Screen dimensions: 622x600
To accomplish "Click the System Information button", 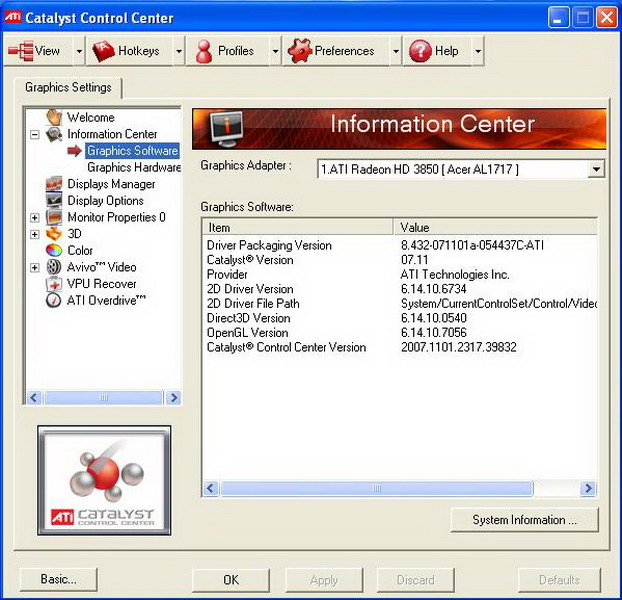I will click(x=524, y=519).
